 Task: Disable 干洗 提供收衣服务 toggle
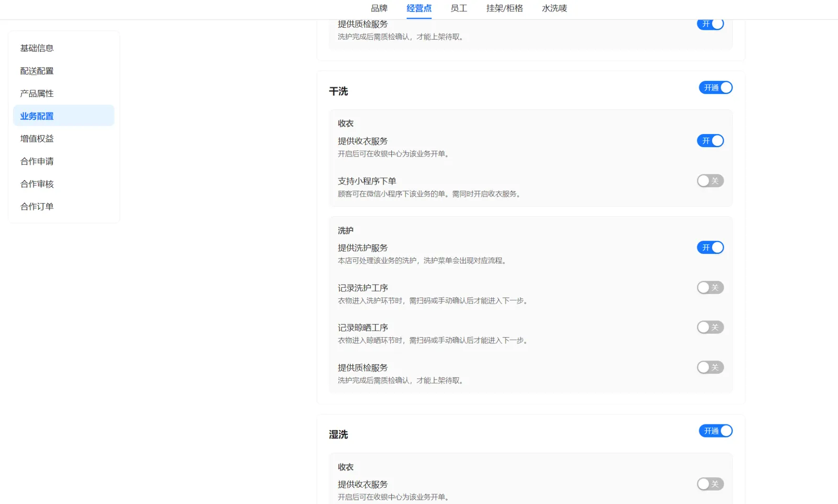pyautogui.click(x=710, y=141)
